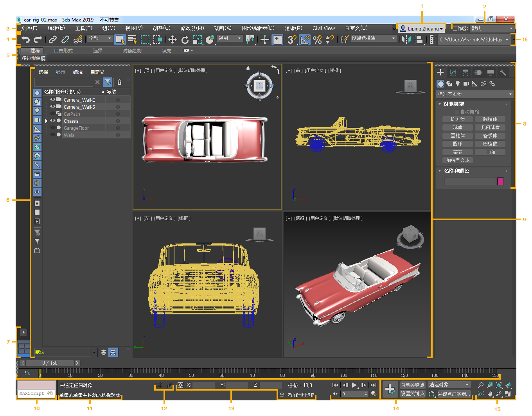Open the Liping Zhuang user account dropdown
This screenshot has width=532, height=416.
pyautogui.click(x=421, y=29)
